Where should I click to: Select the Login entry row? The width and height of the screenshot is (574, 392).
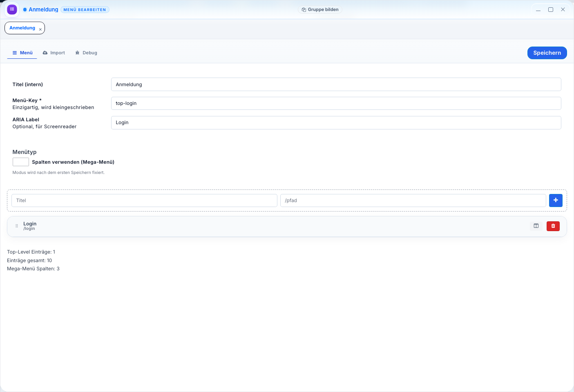pyautogui.click(x=245, y=226)
